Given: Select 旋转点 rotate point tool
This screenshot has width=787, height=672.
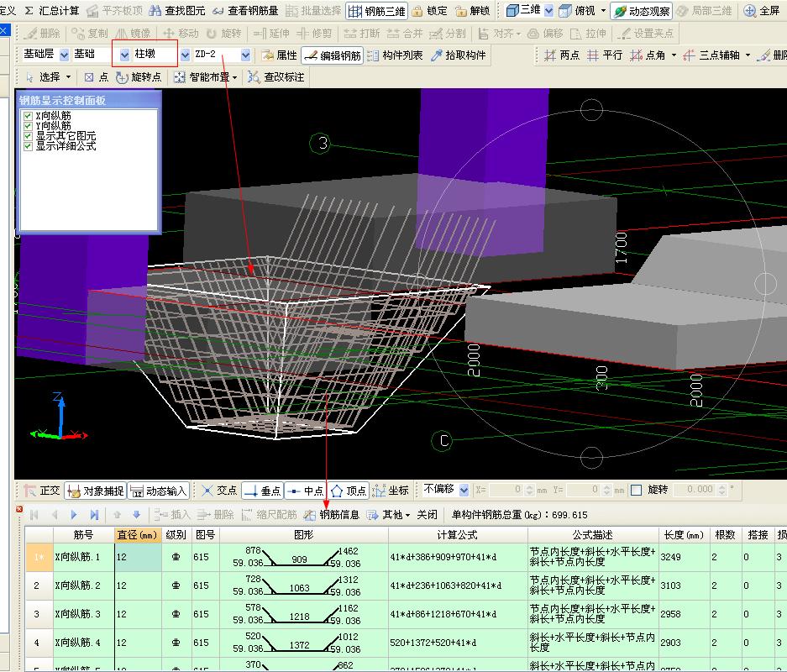Looking at the screenshot, I should (x=139, y=77).
